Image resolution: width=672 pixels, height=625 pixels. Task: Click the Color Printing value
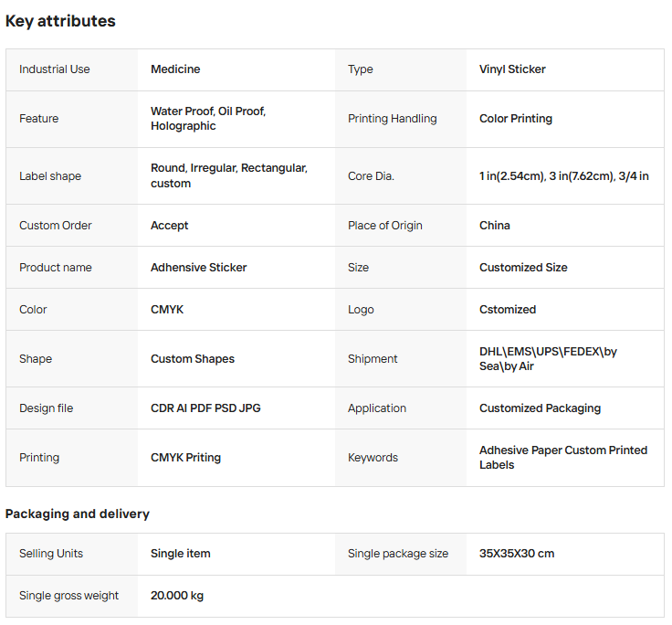(x=516, y=119)
